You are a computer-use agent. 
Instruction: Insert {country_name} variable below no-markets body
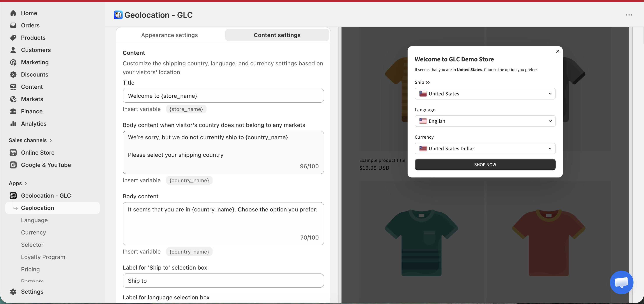[x=189, y=180]
